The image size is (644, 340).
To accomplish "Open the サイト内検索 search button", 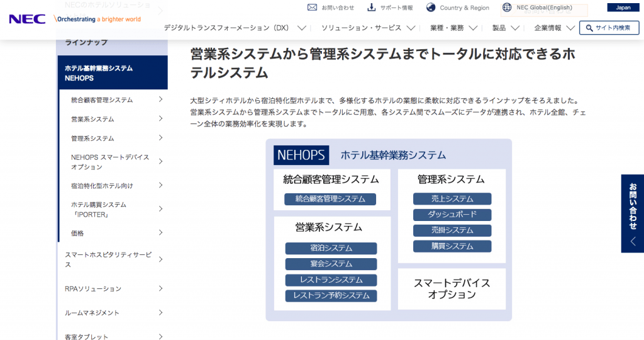I will [609, 28].
